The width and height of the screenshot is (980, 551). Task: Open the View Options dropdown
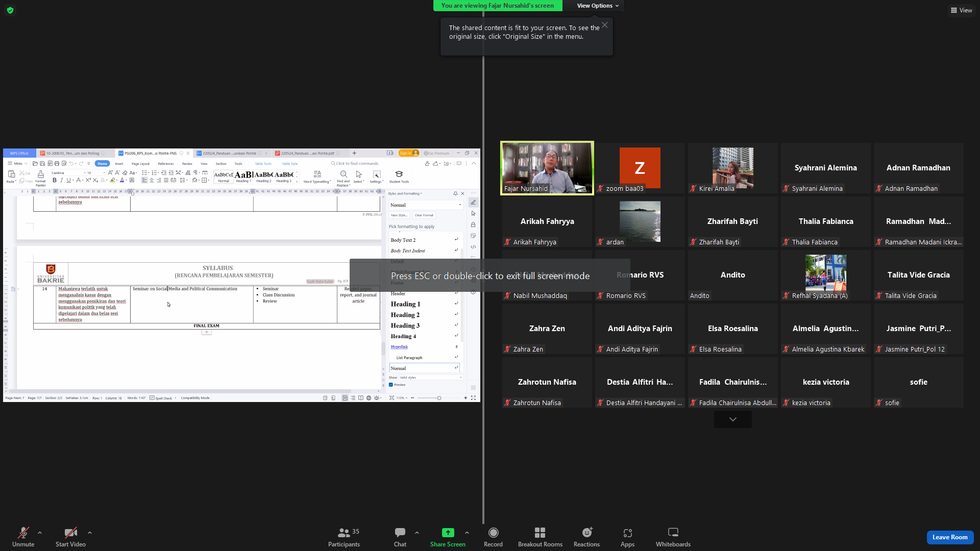click(x=598, y=6)
